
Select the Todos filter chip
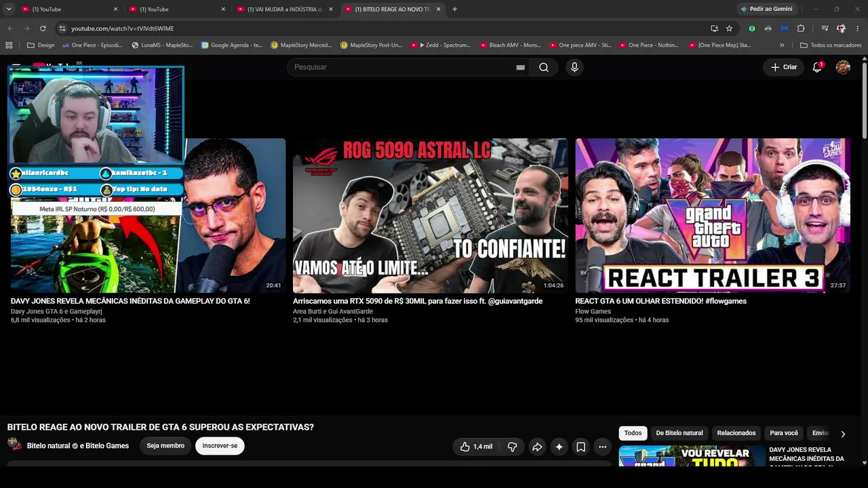point(633,433)
